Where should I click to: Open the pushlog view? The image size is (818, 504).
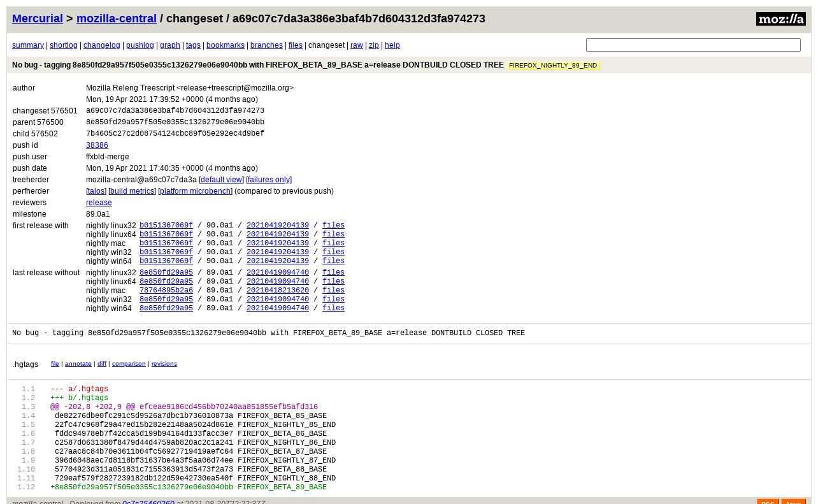[x=140, y=45]
